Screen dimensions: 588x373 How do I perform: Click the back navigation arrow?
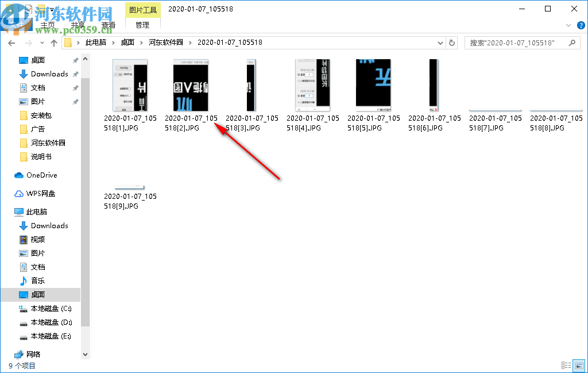11,42
